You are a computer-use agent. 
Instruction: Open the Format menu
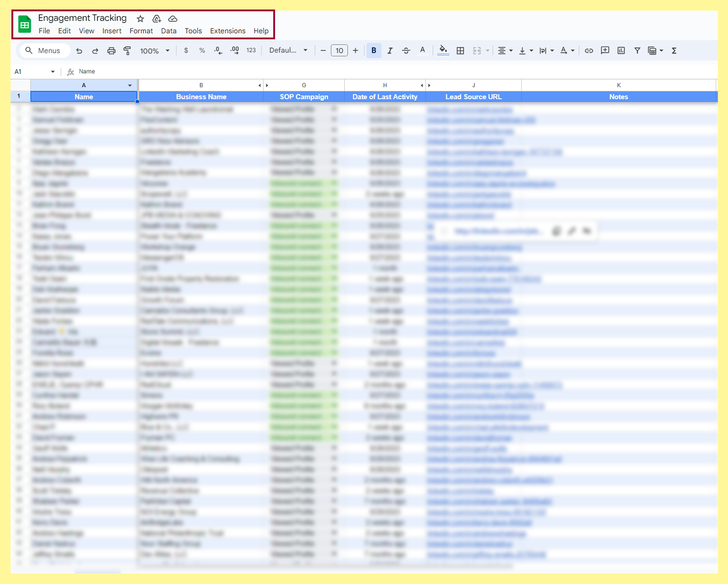point(141,31)
